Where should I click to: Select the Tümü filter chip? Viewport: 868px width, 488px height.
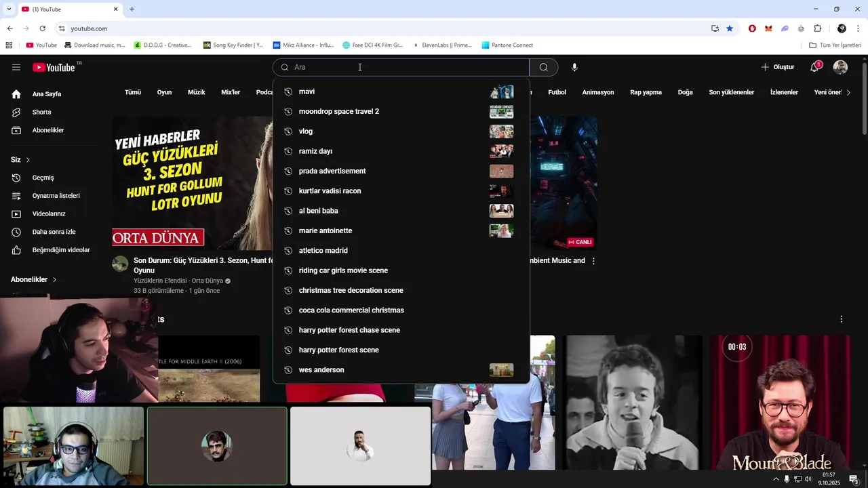click(133, 92)
